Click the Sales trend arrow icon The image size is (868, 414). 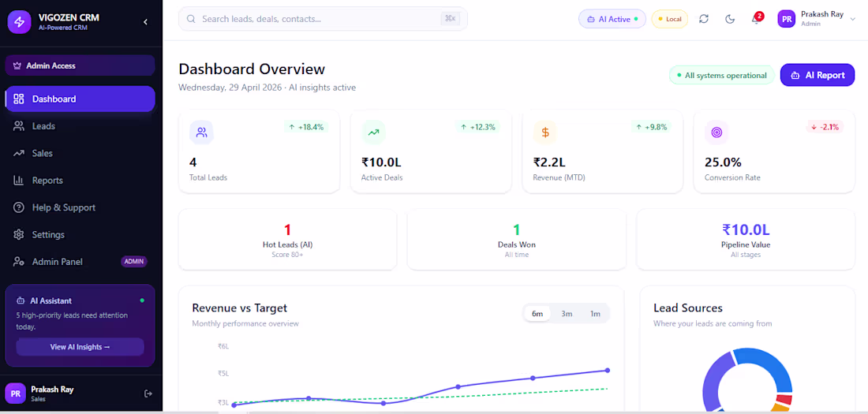[19, 153]
